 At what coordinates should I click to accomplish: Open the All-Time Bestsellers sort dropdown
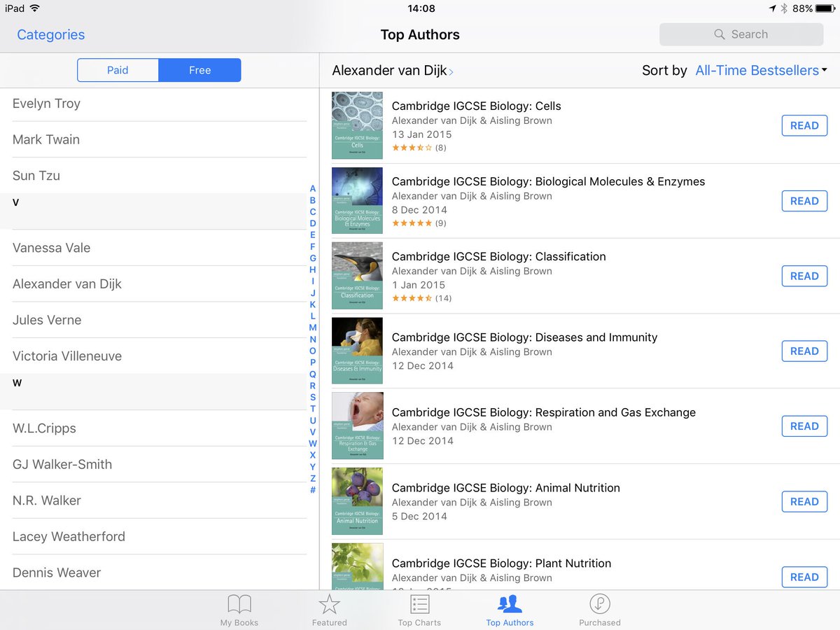point(761,70)
